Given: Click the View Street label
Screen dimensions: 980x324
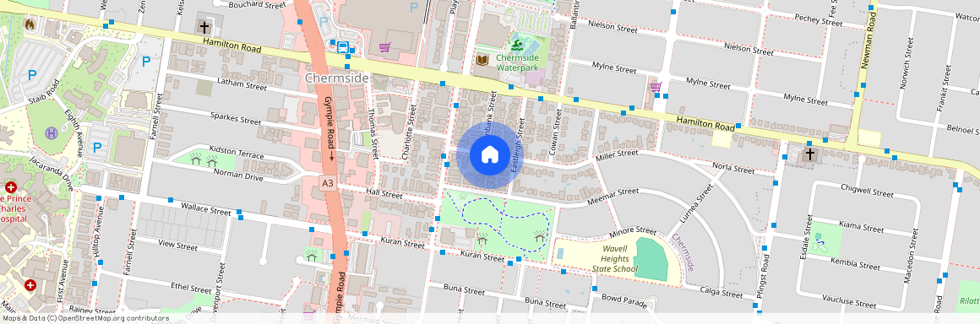Looking at the screenshot, I should (178, 246).
